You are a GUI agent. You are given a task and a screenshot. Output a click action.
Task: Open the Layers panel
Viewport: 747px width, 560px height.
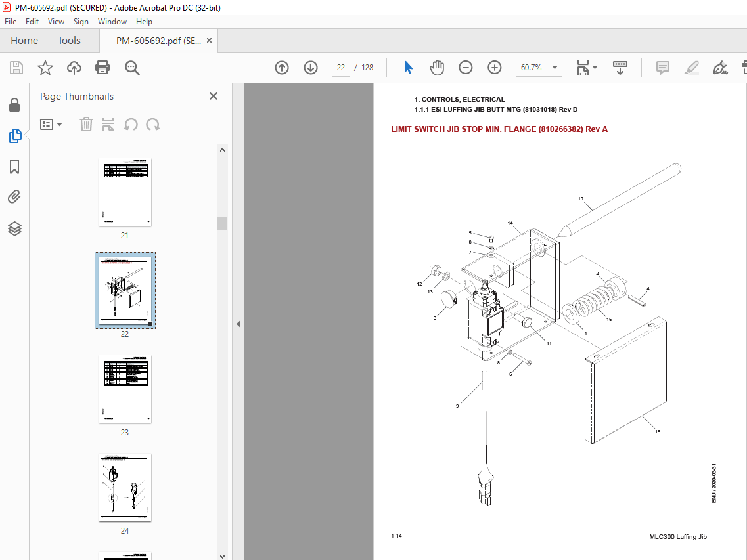click(x=14, y=228)
